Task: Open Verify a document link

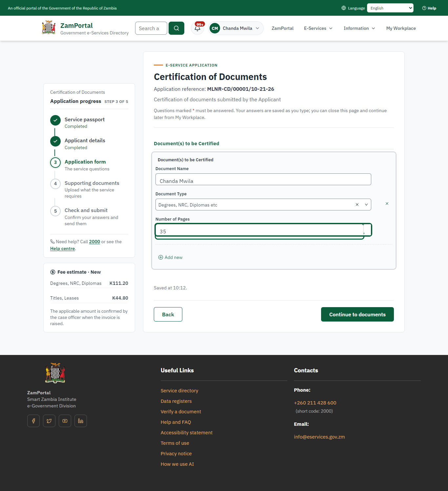Action: [x=181, y=412]
